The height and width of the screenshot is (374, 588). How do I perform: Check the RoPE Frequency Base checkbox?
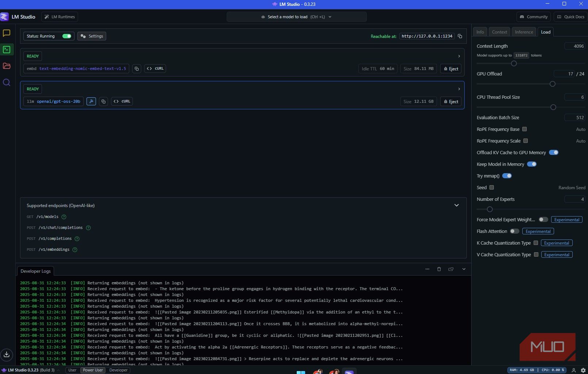tap(524, 129)
